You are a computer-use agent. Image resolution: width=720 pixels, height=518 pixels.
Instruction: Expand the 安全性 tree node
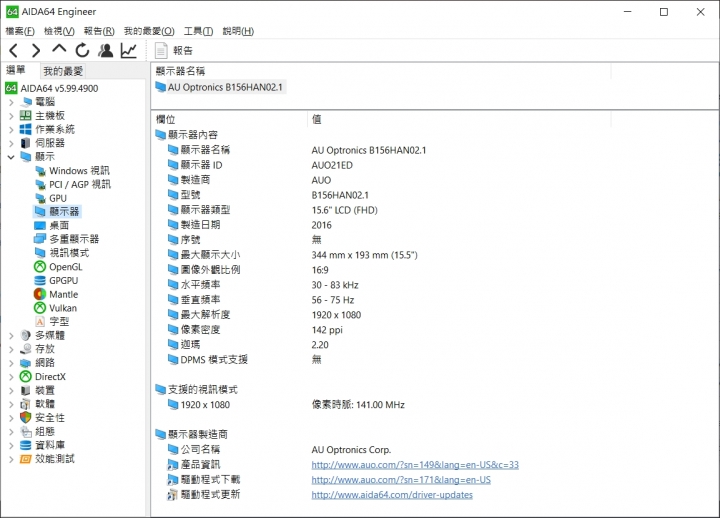[11, 418]
